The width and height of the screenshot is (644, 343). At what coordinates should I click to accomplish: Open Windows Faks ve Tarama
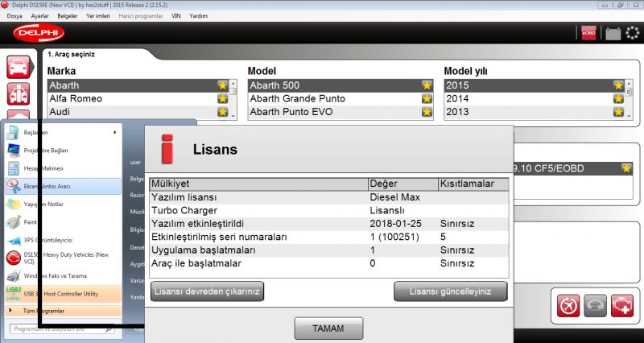[x=64, y=275]
